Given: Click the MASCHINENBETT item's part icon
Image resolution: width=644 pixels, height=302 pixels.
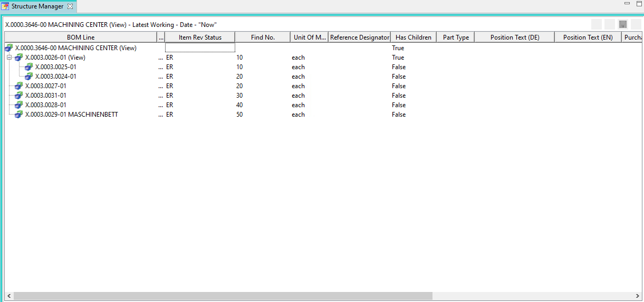Looking at the screenshot, I should (19, 115).
